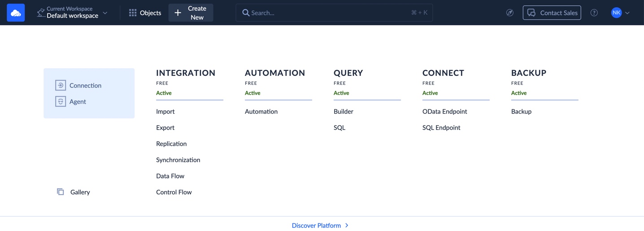Expand the user account dropdown arrow

tap(627, 13)
